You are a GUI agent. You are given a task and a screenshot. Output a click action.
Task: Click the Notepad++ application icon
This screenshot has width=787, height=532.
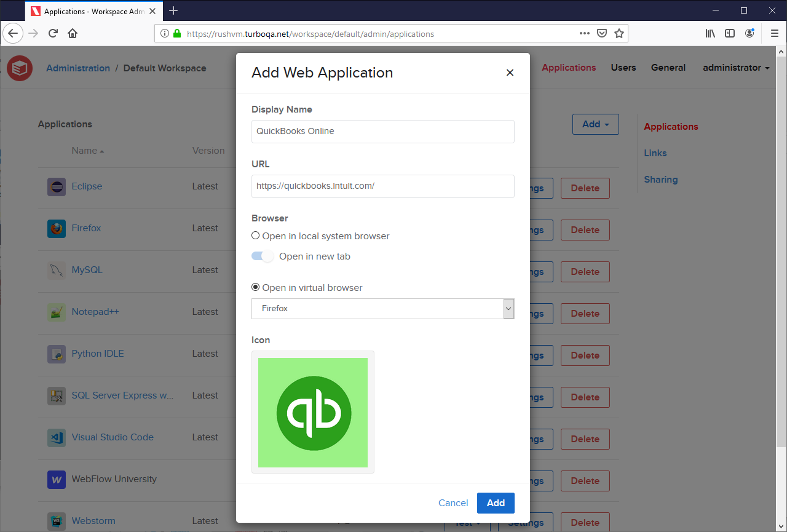coord(56,312)
